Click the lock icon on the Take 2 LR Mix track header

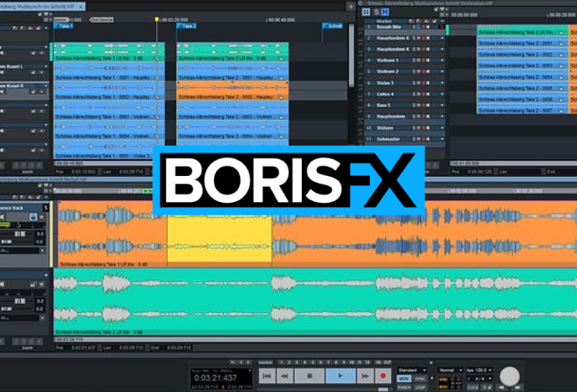point(33,284)
